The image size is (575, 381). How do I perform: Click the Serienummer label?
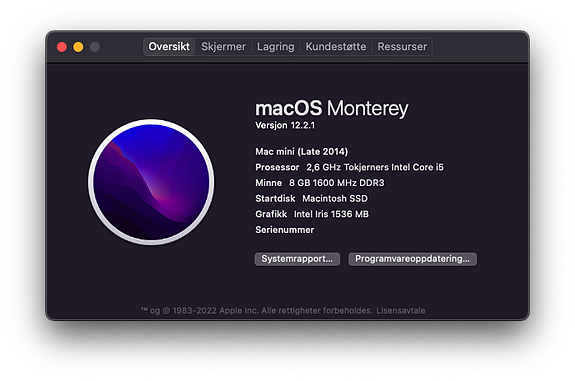285,230
